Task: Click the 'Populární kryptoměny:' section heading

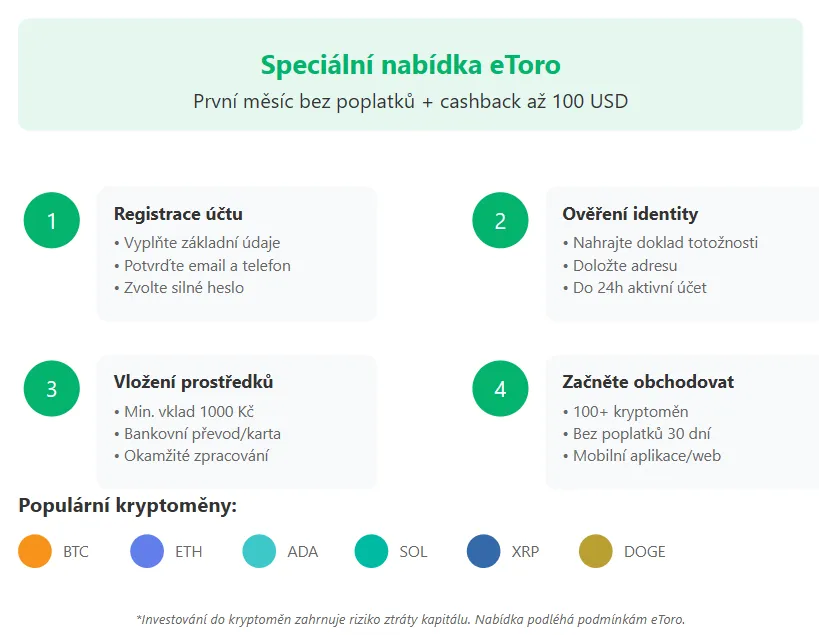Action: (127, 506)
